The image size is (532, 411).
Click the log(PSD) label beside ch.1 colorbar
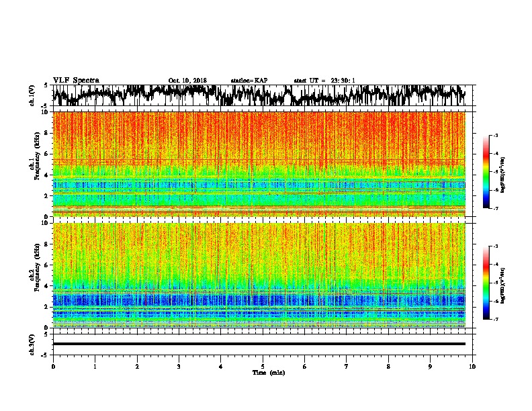[x=502, y=175]
